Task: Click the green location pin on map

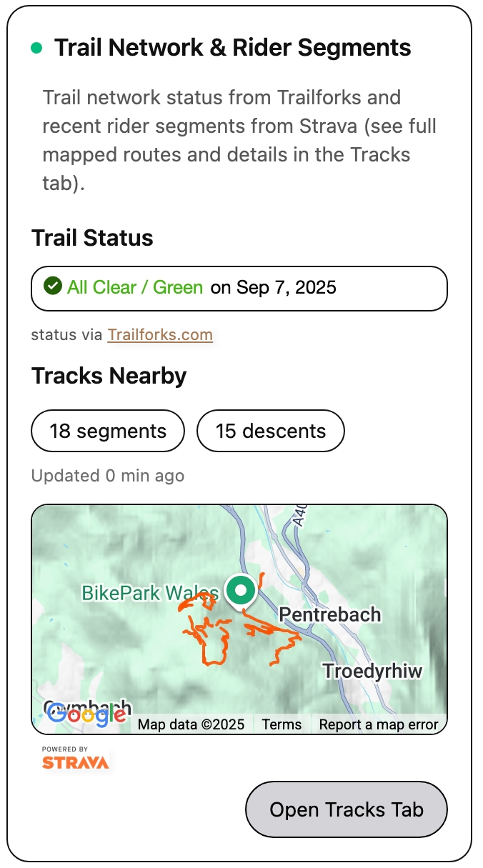Action: click(x=241, y=592)
